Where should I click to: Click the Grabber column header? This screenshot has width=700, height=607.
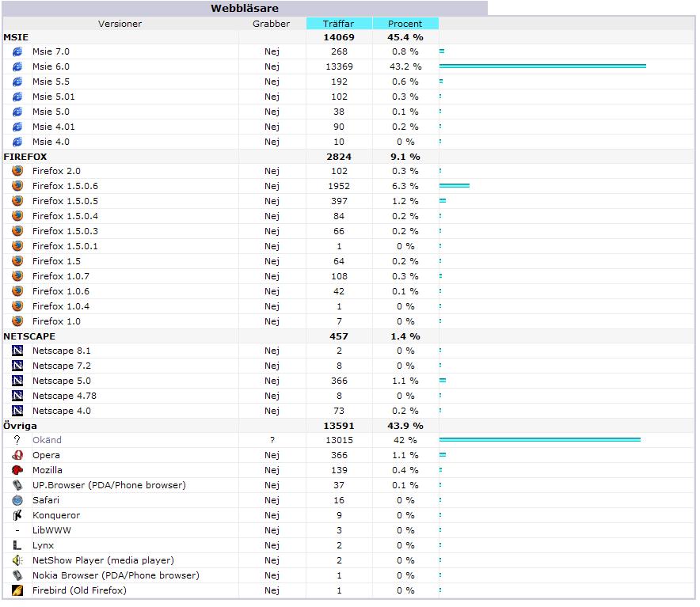(271, 24)
